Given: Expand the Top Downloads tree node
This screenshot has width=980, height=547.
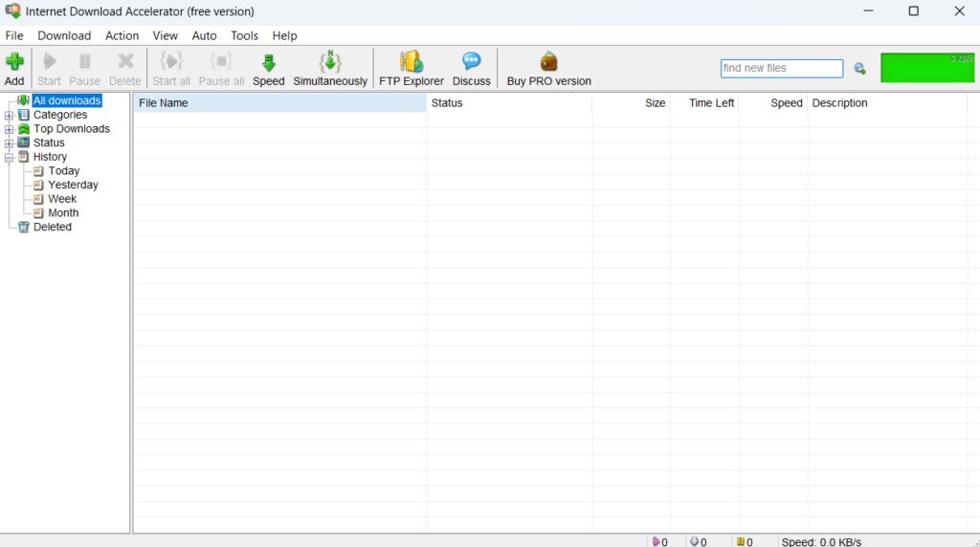Looking at the screenshot, I should click(x=10, y=129).
